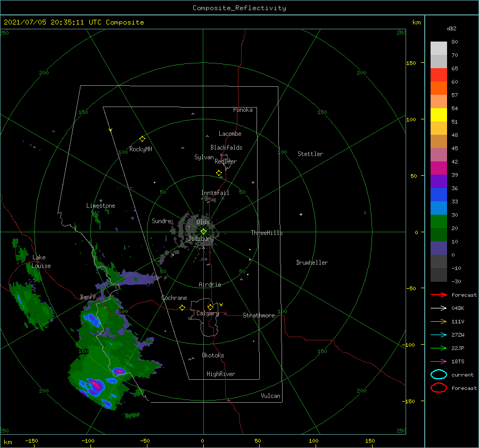Click the cyan current ellipse in legend

point(439,374)
